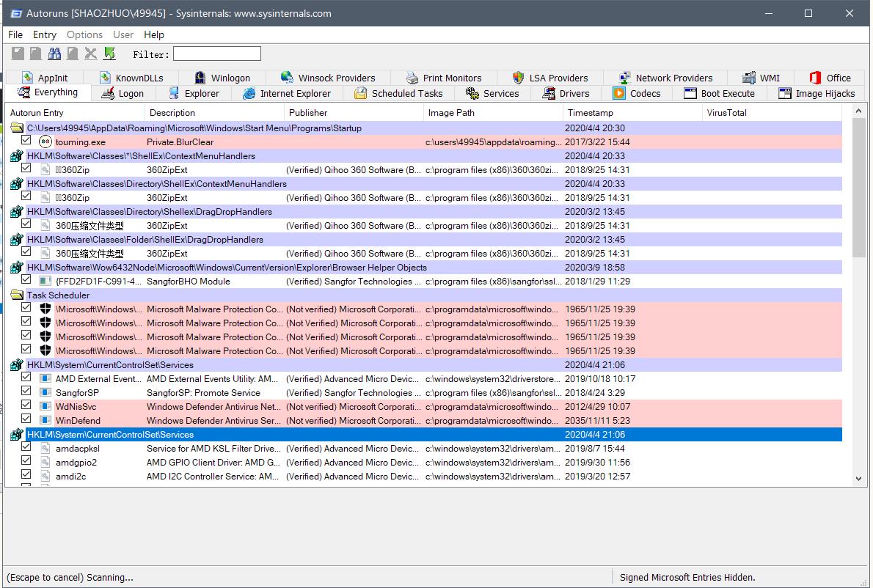This screenshot has width=873, height=588.
Task: Open the KnownDLLs tab
Action: [131, 78]
